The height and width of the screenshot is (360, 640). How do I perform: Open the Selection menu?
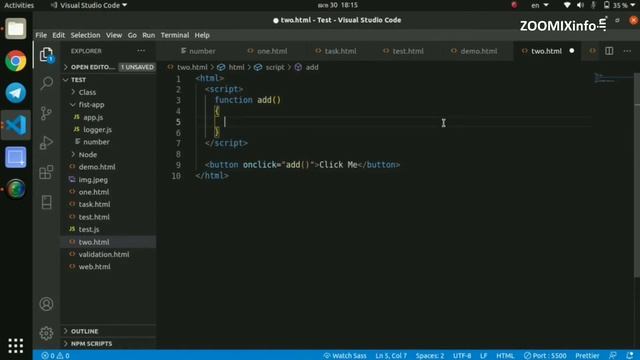85,35
